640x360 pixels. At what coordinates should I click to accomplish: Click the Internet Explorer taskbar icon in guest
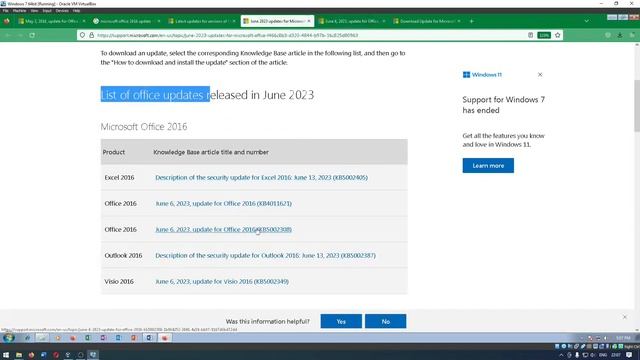click(27, 338)
